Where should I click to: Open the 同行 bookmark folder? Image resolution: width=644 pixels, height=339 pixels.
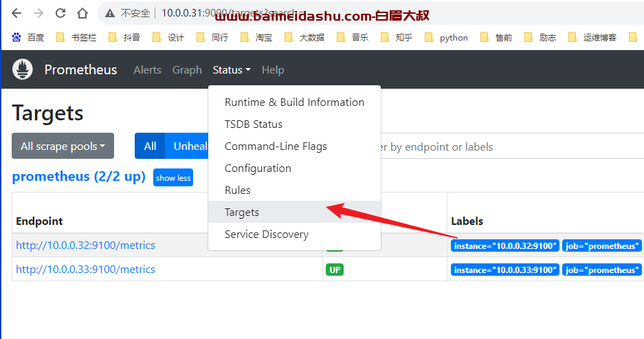click(x=212, y=37)
